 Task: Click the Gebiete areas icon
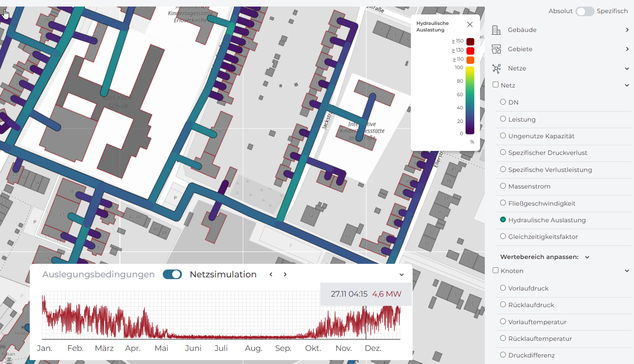(x=496, y=49)
